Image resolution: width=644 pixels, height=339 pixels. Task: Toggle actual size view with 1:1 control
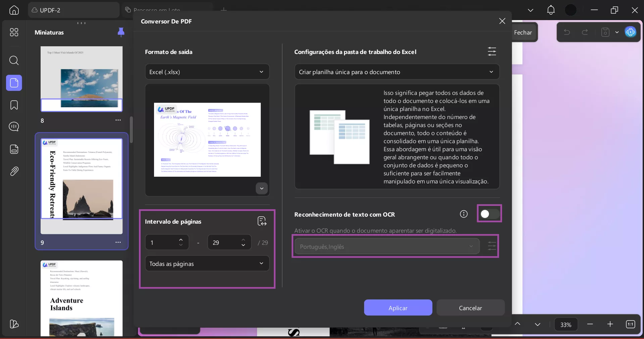pyautogui.click(x=631, y=324)
